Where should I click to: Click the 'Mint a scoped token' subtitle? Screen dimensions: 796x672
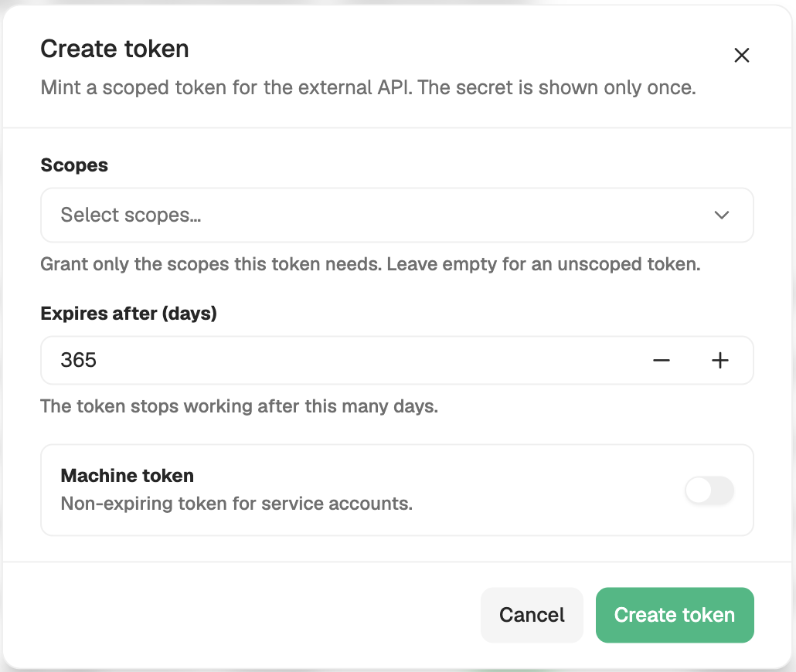pyautogui.click(x=368, y=88)
